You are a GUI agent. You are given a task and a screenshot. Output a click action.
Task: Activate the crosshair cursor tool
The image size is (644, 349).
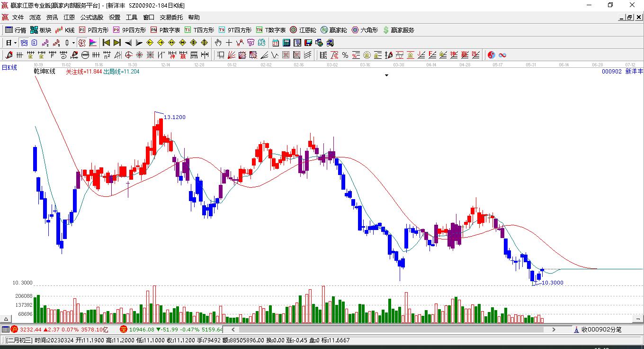[229, 43]
